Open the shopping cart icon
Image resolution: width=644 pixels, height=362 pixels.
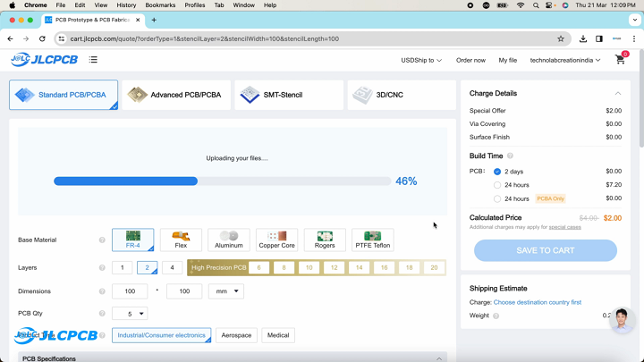[x=620, y=60]
